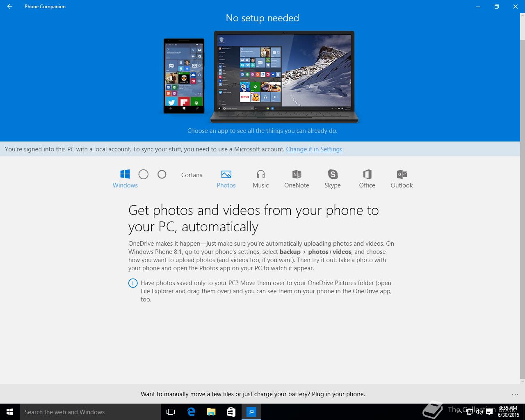Click the info icon beside OneDrive tip
This screenshot has width=525, height=420.
point(133,283)
